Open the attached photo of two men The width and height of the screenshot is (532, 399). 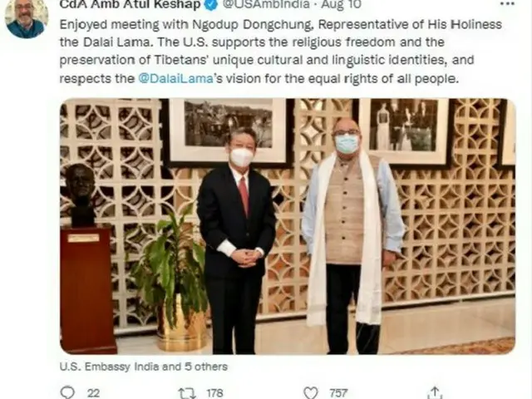point(288,226)
